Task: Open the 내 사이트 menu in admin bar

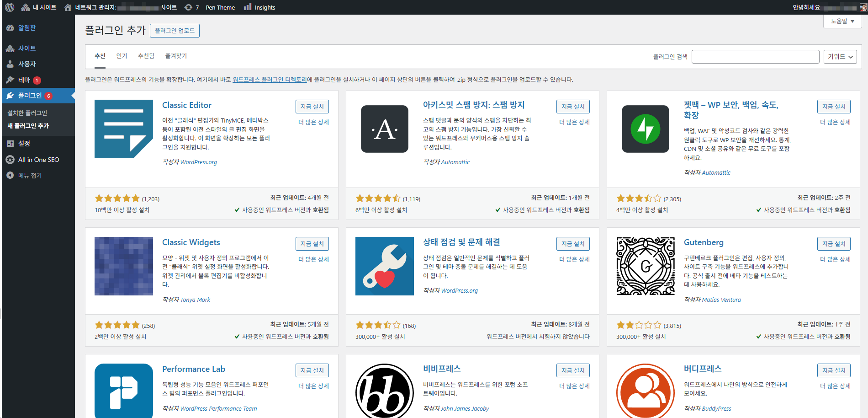Action: point(39,7)
